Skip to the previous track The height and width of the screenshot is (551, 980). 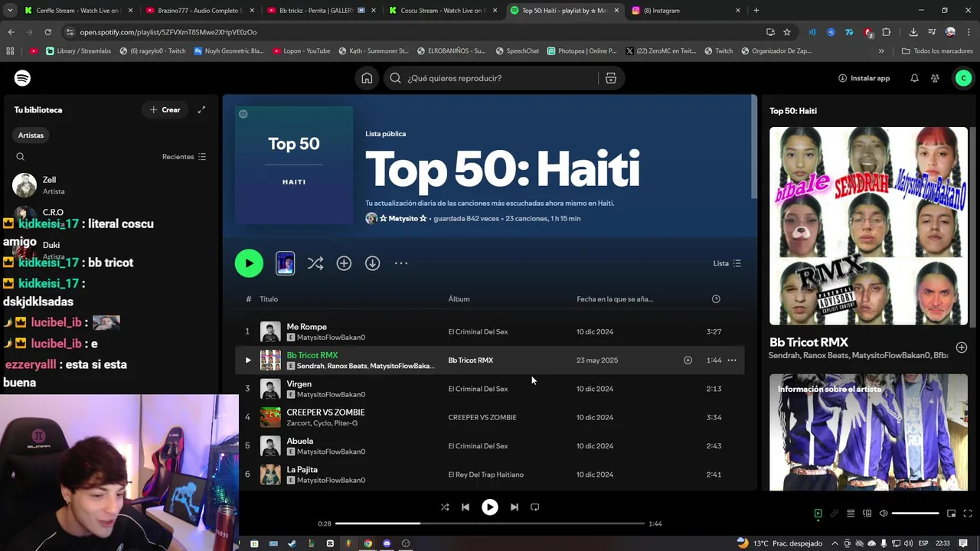point(465,507)
